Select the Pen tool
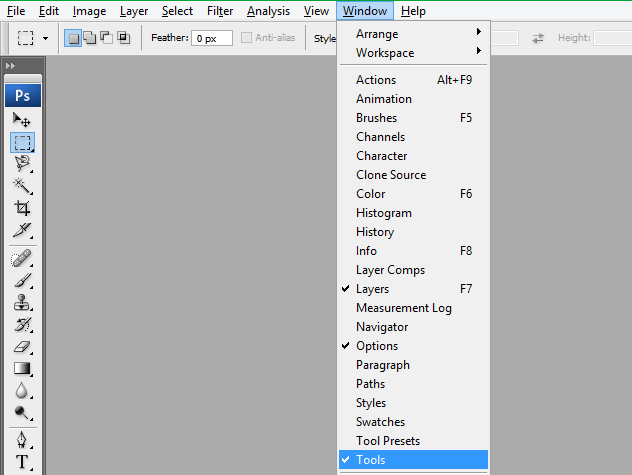This screenshot has width=632, height=475. pyautogui.click(x=22, y=440)
